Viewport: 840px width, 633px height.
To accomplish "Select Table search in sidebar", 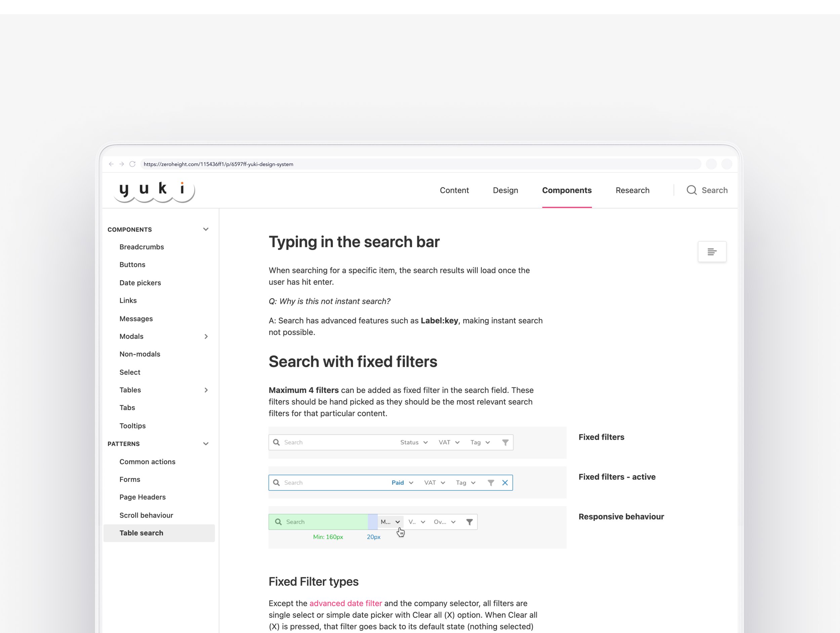I will coord(159,533).
